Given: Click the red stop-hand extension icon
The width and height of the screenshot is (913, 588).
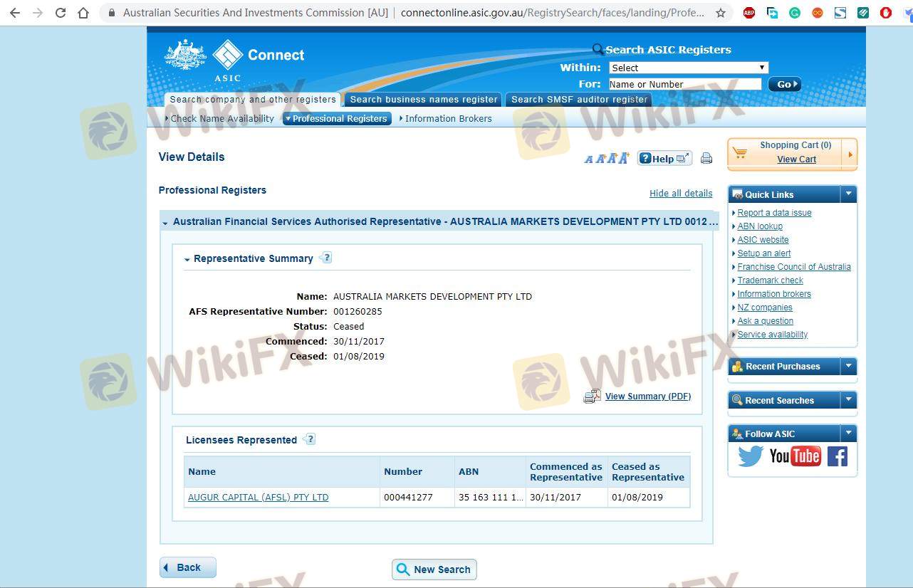Looking at the screenshot, I should (886, 13).
